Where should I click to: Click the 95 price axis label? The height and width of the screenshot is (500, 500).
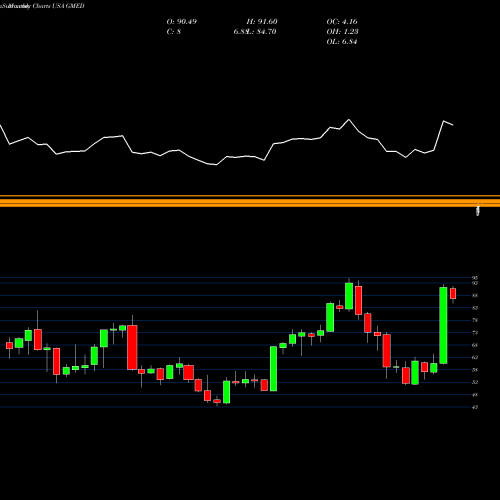[x=475, y=278]
